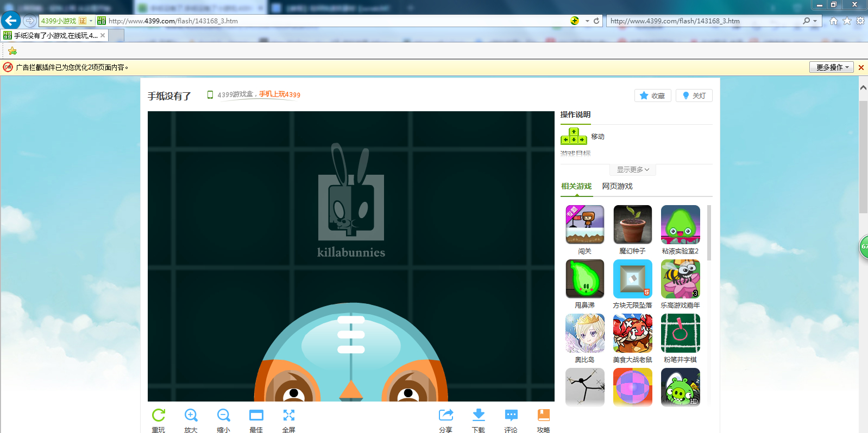This screenshot has height=433, width=868.
Task: Expand instructions with 显示更多
Action: 633,170
